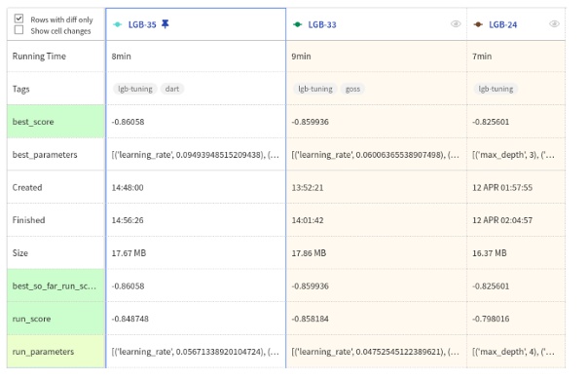Toggle the eye icon for LGB-33
This screenshot has width=588, height=380.
(x=456, y=24)
